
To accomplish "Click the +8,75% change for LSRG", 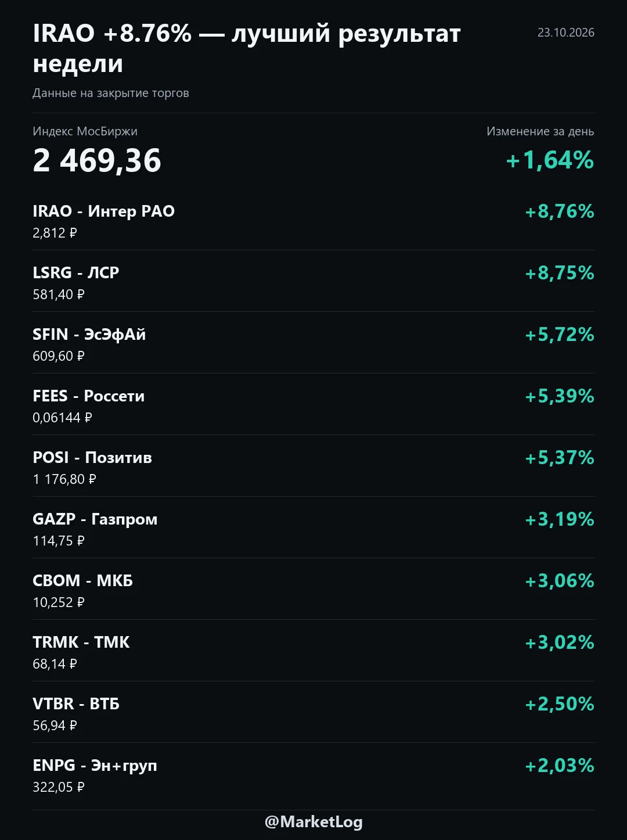I will click(560, 272).
